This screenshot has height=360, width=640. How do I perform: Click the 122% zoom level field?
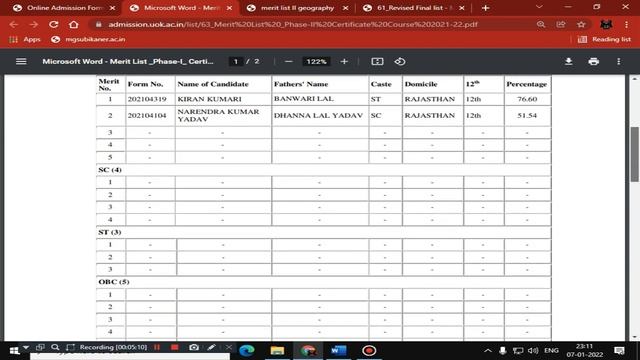click(x=316, y=62)
